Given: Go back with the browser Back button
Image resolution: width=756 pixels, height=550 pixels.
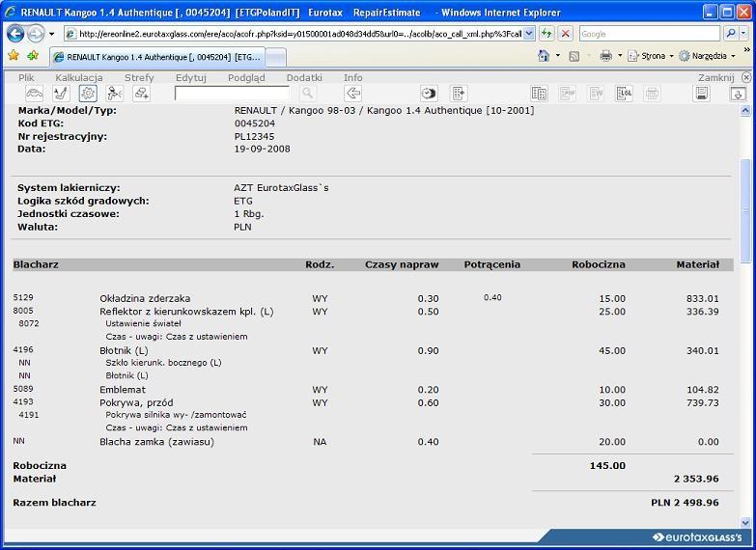Looking at the screenshot, I should 15,34.
